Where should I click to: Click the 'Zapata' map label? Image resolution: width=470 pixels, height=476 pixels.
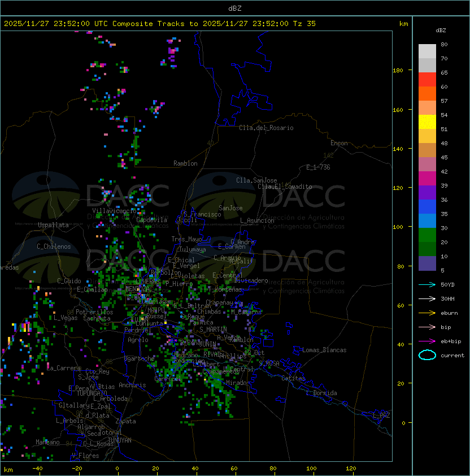tap(125, 421)
